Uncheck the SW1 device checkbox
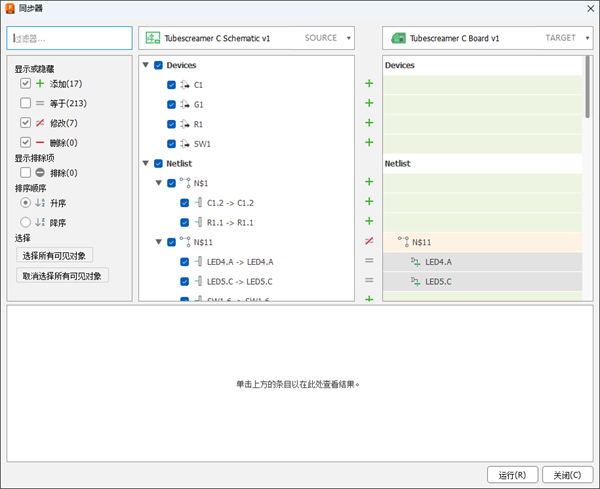Screen dimensions: 600x489 [x=171, y=144]
